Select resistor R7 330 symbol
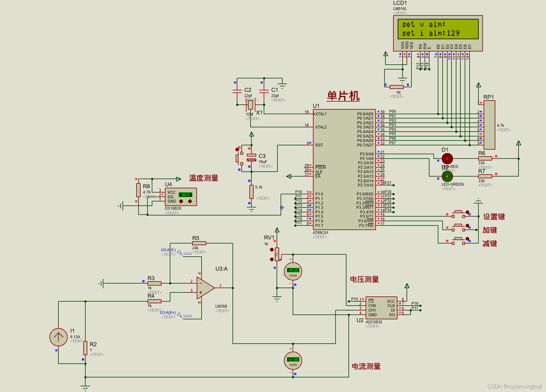Viewport: 546px width, 392px height. pos(485,176)
